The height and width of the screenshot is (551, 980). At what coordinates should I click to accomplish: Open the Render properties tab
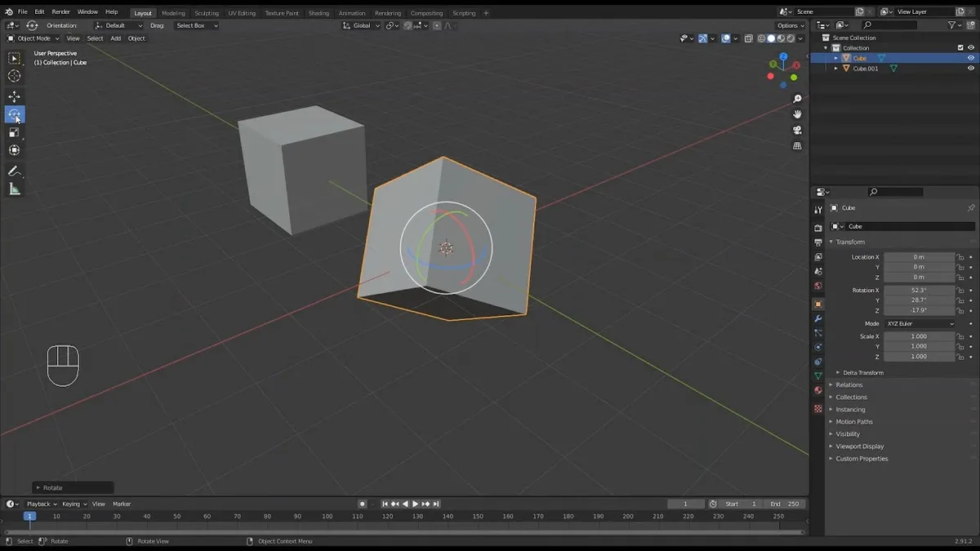[817, 228]
